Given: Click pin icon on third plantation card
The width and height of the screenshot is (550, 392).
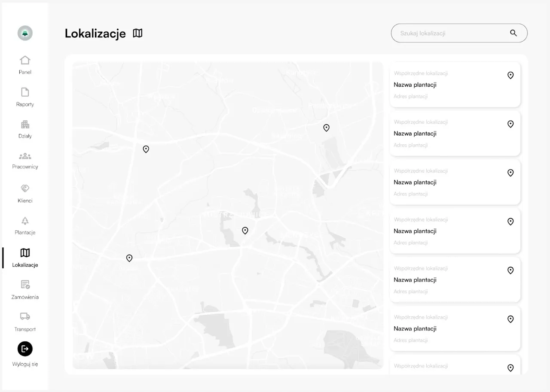Looking at the screenshot, I should pyautogui.click(x=510, y=173).
